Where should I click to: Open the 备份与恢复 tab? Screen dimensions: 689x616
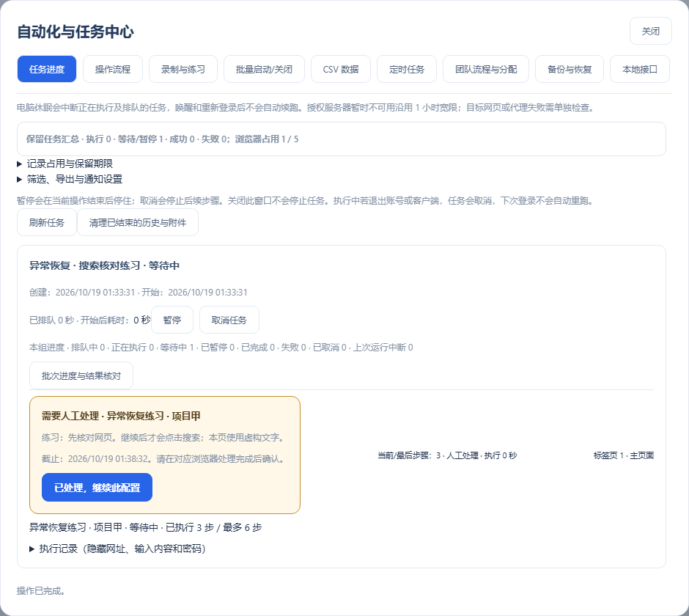(x=569, y=69)
